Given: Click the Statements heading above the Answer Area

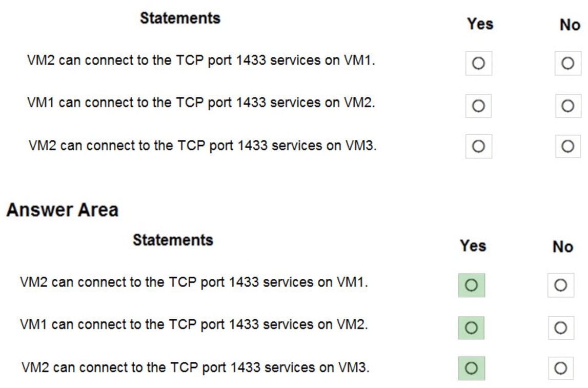Looking at the screenshot, I should (180, 18).
